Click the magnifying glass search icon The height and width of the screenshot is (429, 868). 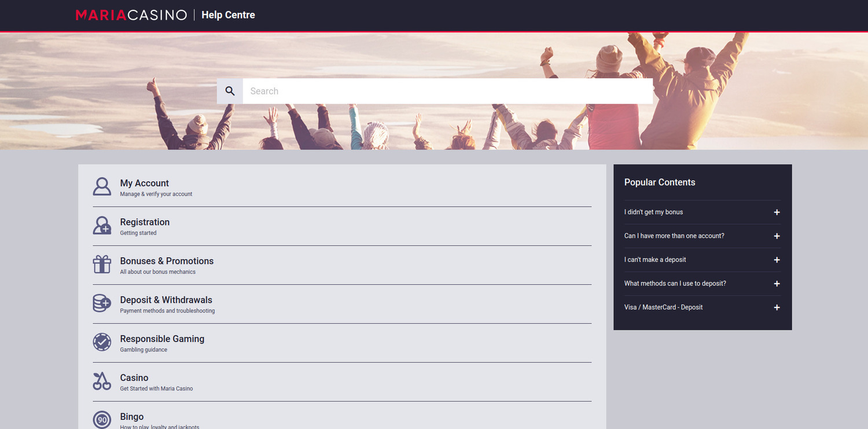pyautogui.click(x=230, y=91)
